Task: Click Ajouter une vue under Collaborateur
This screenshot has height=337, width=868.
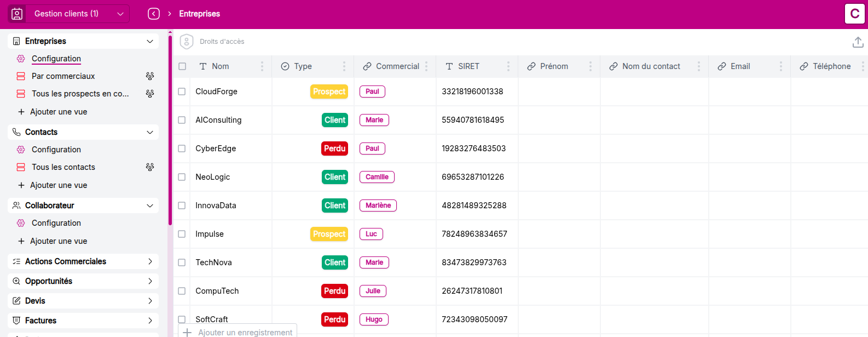Action: click(59, 241)
